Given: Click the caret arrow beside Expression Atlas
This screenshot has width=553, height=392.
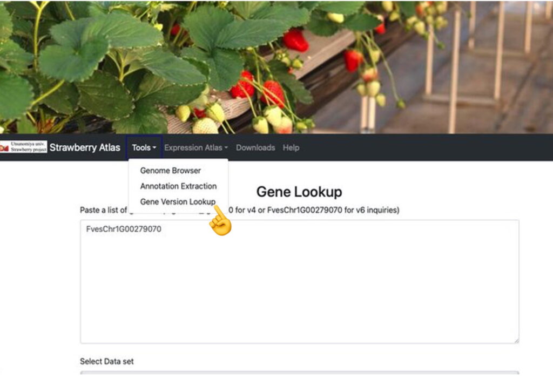Looking at the screenshot, I should 226,148.
